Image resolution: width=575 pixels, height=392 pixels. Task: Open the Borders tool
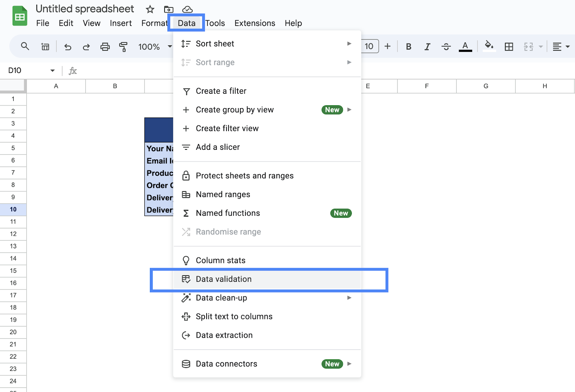[509, 46]
